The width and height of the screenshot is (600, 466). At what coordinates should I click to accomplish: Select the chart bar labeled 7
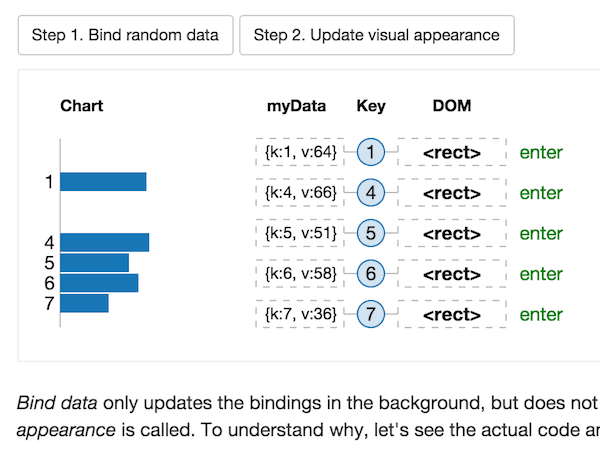(84, 303)
